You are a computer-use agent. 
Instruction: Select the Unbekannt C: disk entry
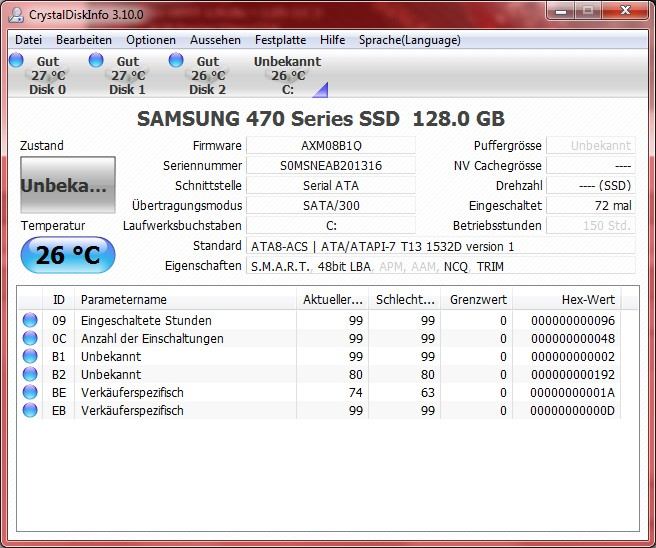tap(287, 75)
